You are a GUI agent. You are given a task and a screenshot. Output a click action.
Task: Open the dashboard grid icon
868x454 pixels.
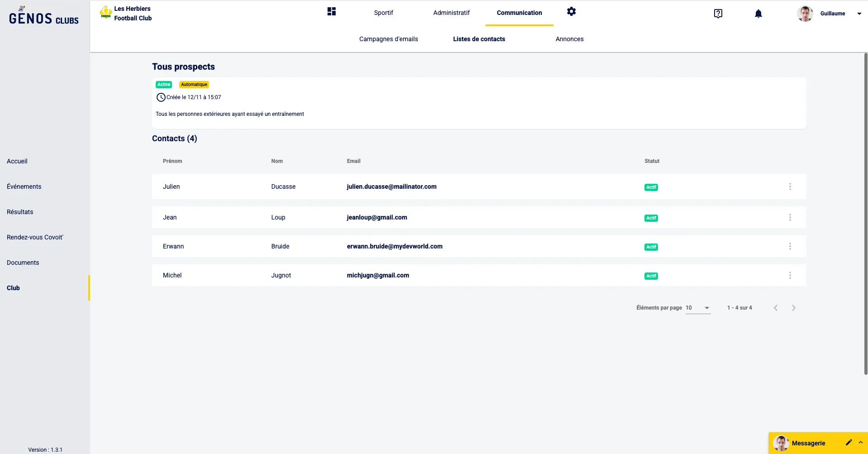coord(331,12)
